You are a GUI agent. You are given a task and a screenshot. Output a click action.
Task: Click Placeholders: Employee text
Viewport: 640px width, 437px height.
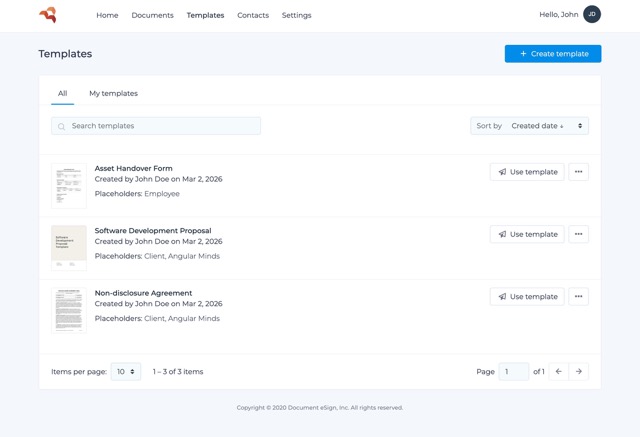point(137,194)
